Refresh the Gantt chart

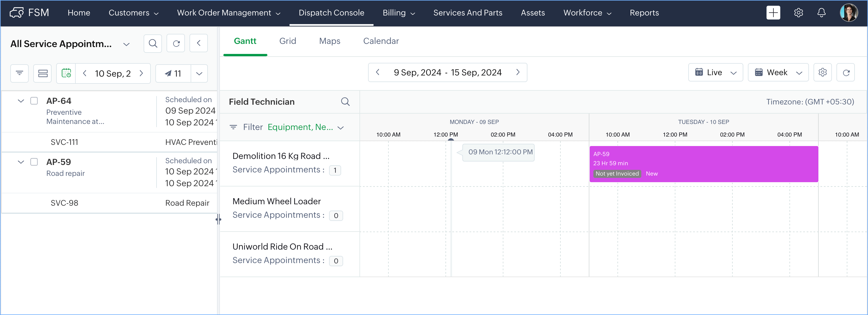[x=846, y=72]
